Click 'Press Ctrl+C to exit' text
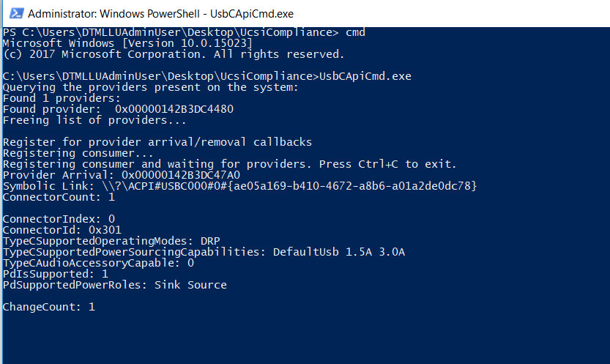 (387, 164)
